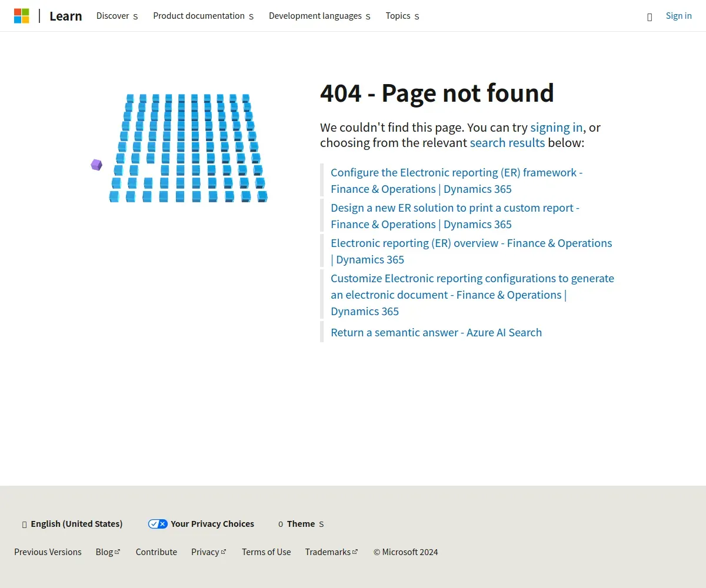Open Contribute footer link

click(156, 552)
